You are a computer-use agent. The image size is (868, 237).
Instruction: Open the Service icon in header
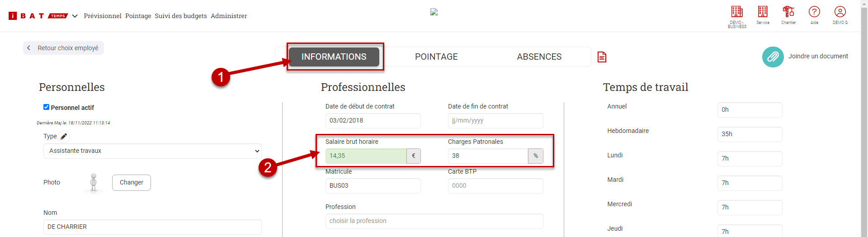click(x=763, y=12)
